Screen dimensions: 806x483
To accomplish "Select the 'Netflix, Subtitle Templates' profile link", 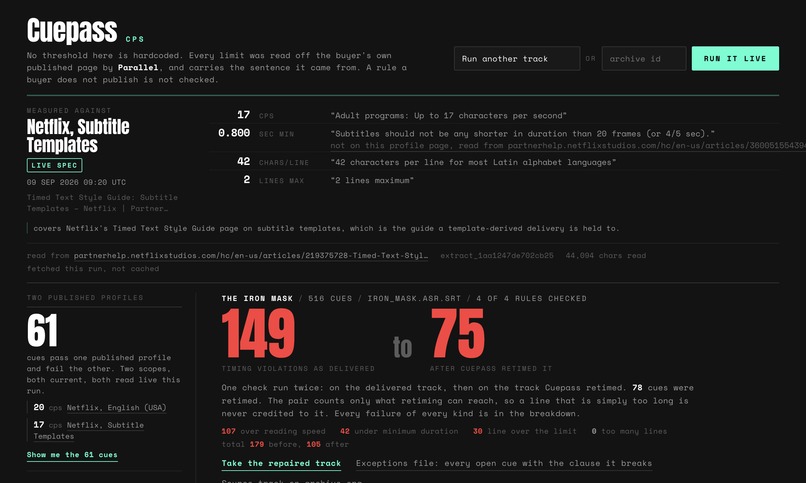I will pyautogui.click(x=88, y=431).
